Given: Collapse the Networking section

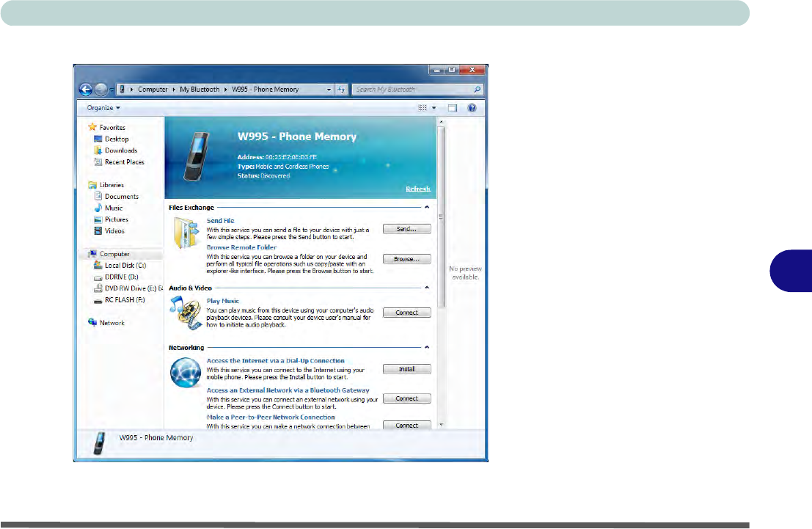Looking at the screenshot, I should click(x=427, y=347).
